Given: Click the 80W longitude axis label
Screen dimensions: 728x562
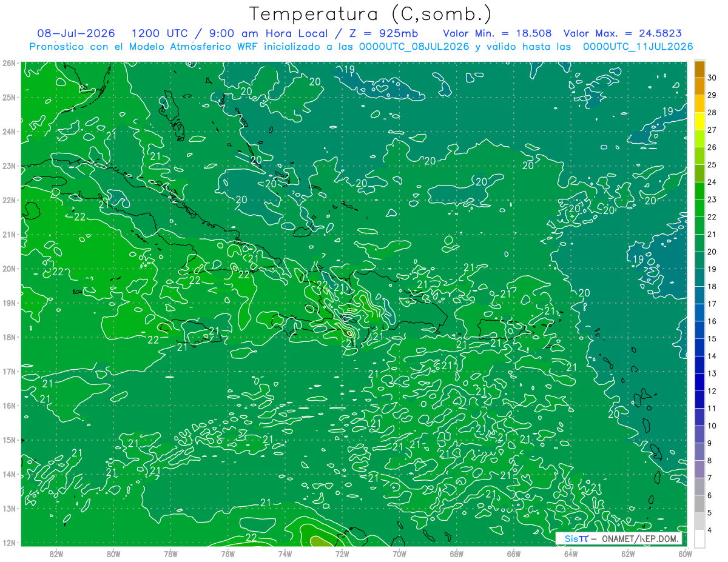Looking at the screenshot, I should (113, 554).
